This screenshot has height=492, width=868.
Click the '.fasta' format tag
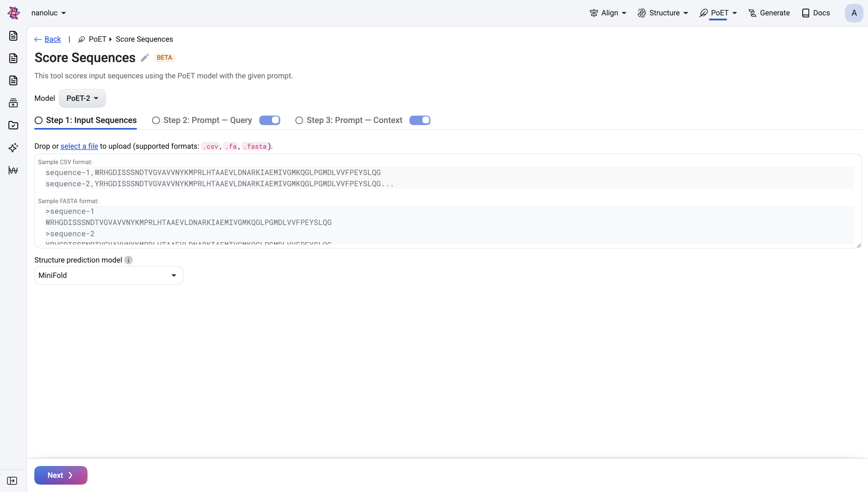255,146
